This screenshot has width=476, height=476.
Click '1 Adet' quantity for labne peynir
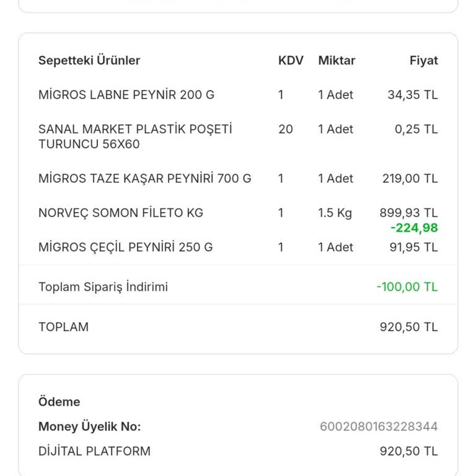click(x=335, y=95)
